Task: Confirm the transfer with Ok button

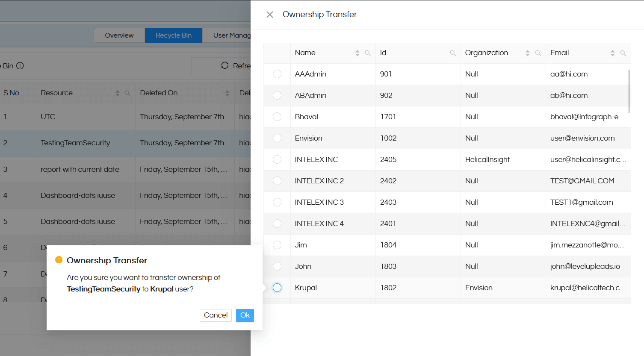Action: pos(245,315)
